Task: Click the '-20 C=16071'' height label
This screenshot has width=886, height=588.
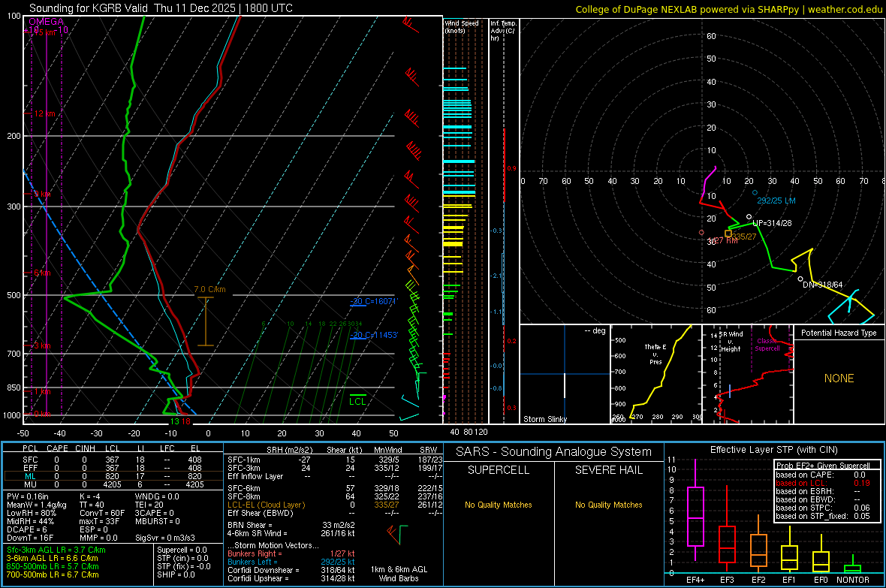Action: click(x=374, y=301)
